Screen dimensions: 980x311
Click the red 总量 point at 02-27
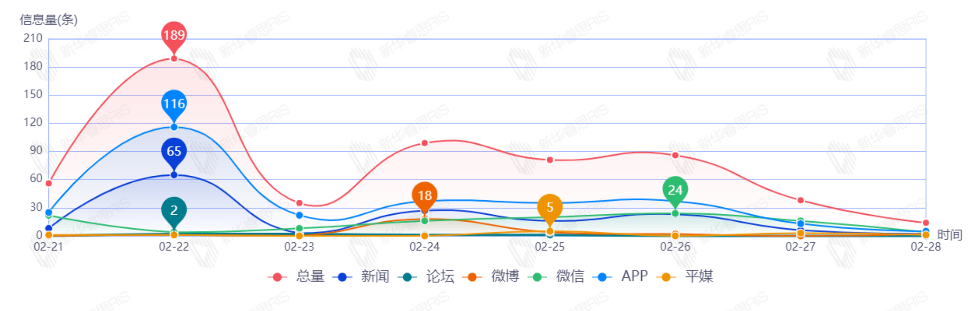(801, 200)
